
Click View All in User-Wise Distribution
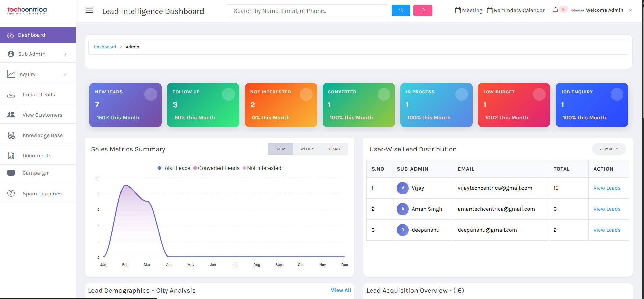609,149
